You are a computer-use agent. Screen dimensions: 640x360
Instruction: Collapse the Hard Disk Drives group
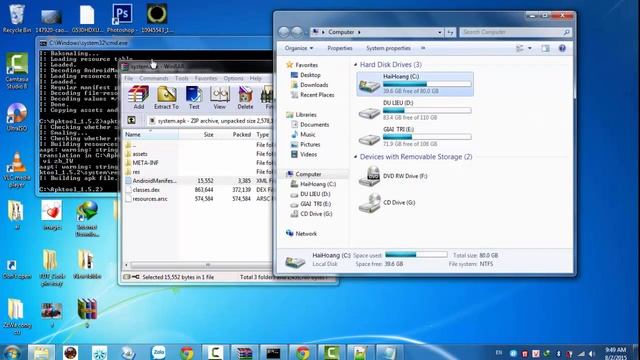click(x=356, y=64)
